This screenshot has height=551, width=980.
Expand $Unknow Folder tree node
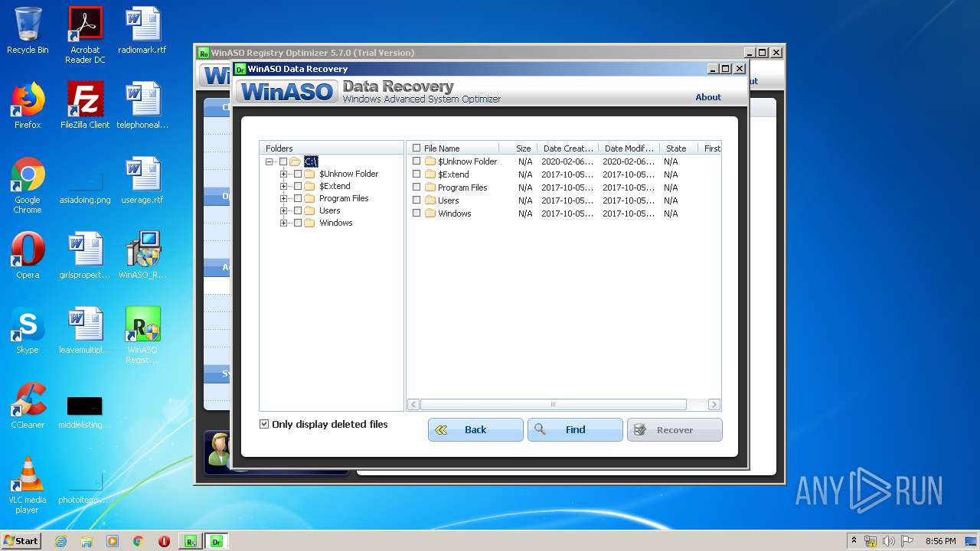point(283,174)
